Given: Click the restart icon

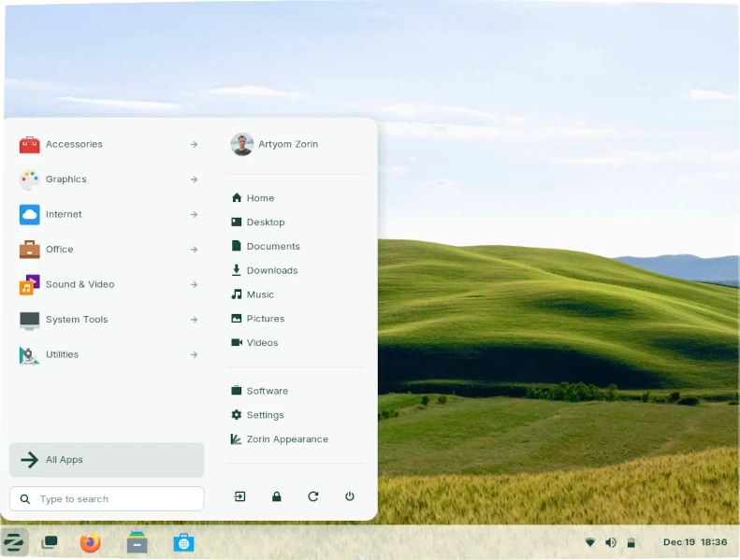Looking at the screenshot, I should (x=312, y=496).
